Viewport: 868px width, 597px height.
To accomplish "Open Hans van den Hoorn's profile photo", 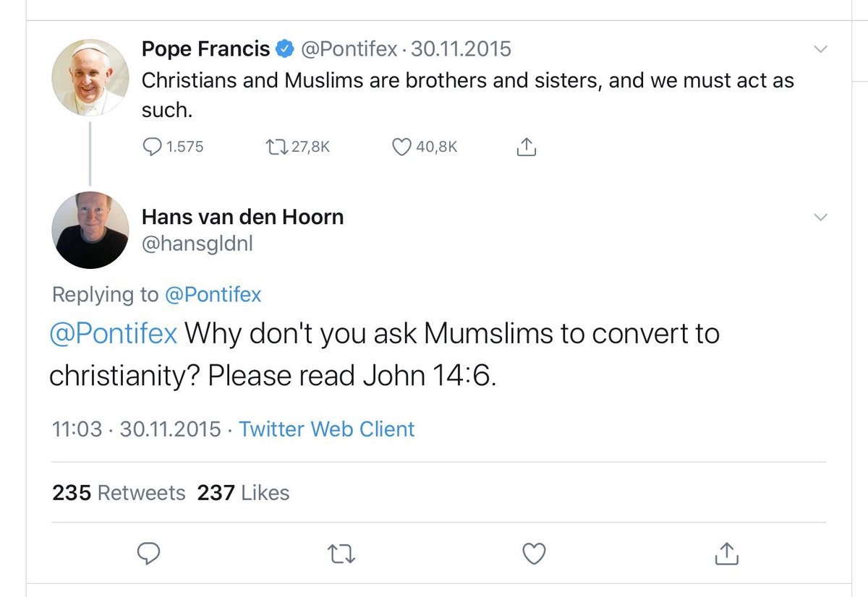I will pos(90,230).
